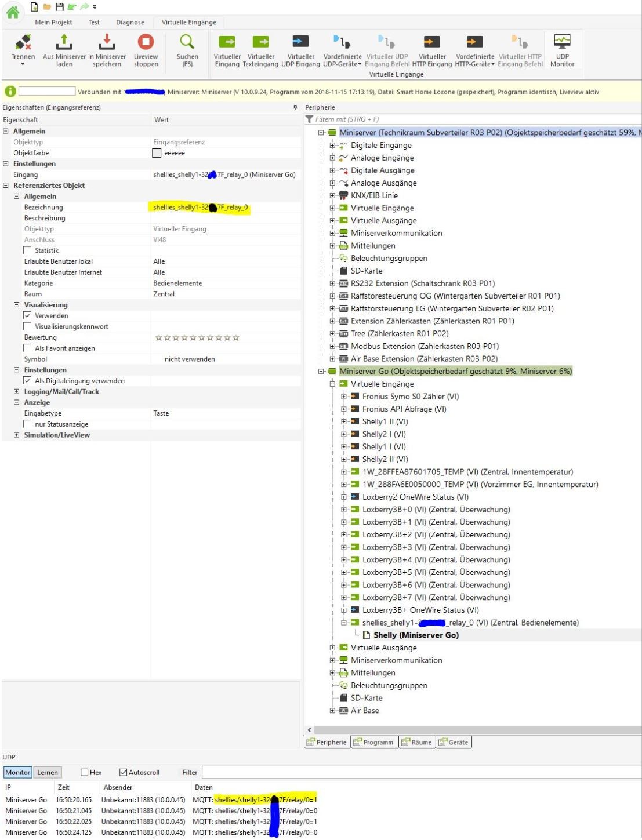Add a Virtueller UDP Eingang
The width and height of the screenshot is (642, 840).
pyautogui.click(x=300, y=42)
